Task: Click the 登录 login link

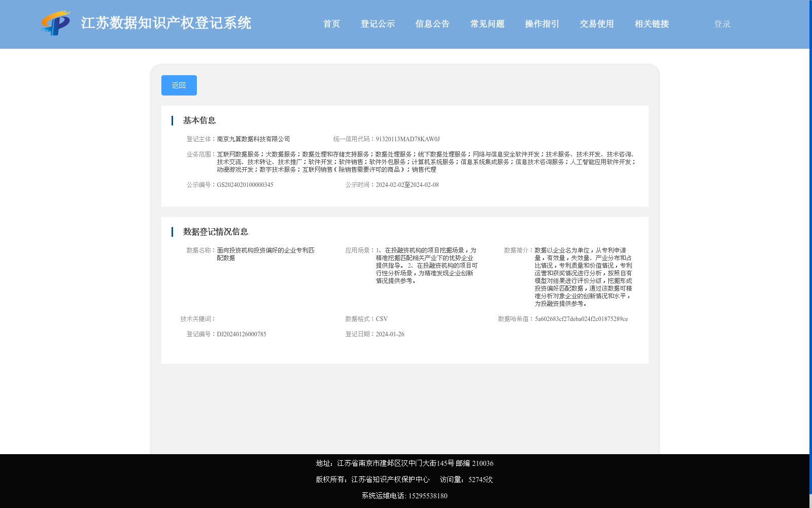Action: click(722, 24)
